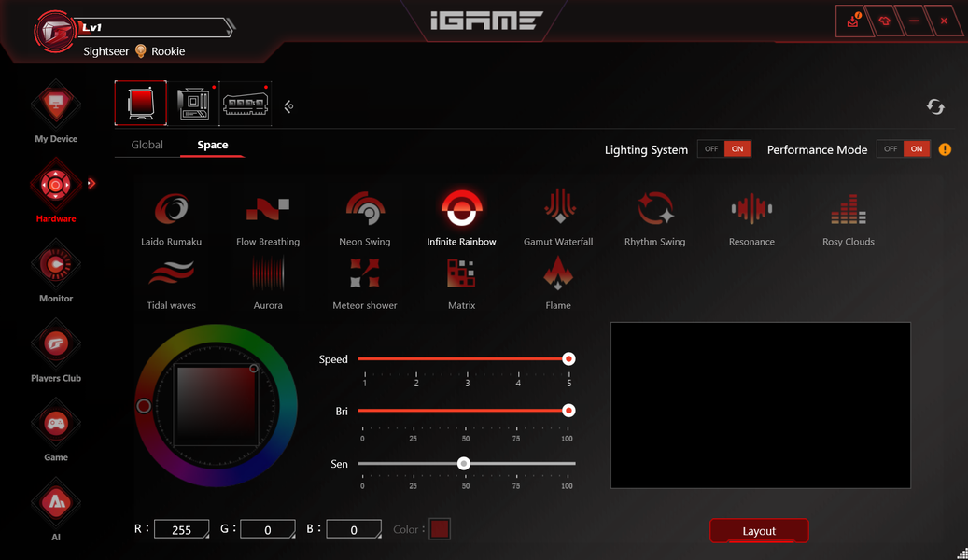Open the Monitor section in sidebar
This screenshot has height=560, width=968.
coord(56,273)
